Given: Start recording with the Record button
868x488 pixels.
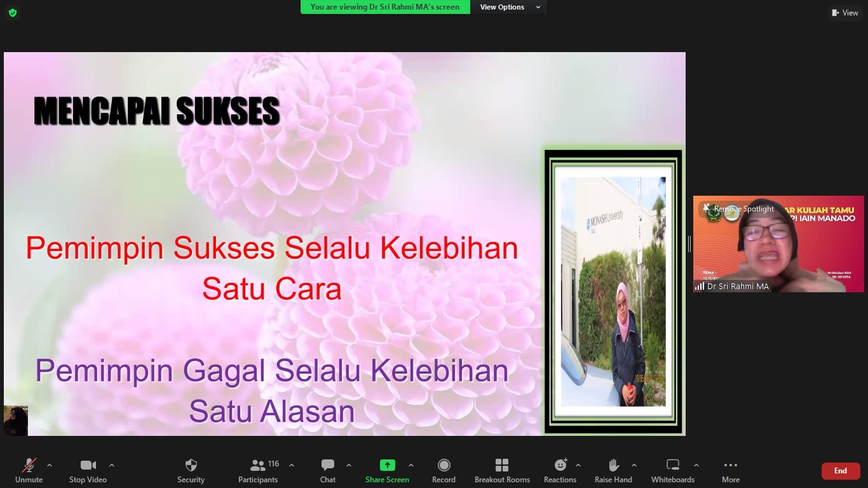Looking at the screenshot, I should (444, 470).
